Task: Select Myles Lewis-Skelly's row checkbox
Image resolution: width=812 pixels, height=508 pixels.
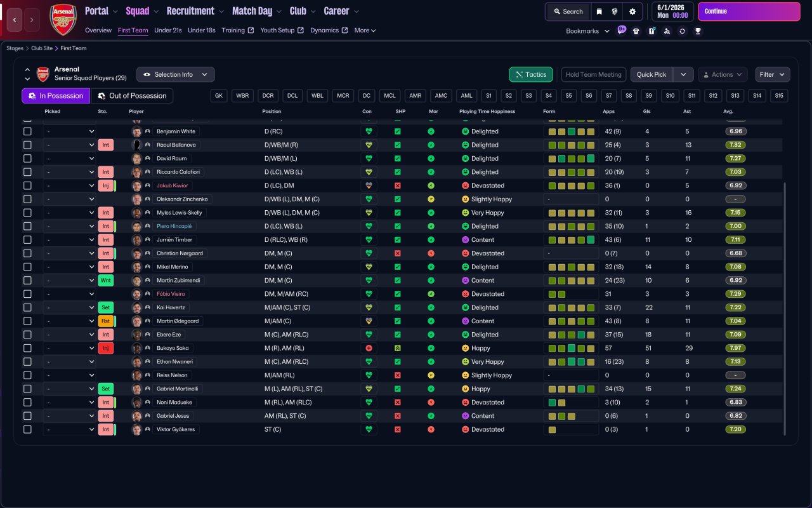Action: coord(27,213)
